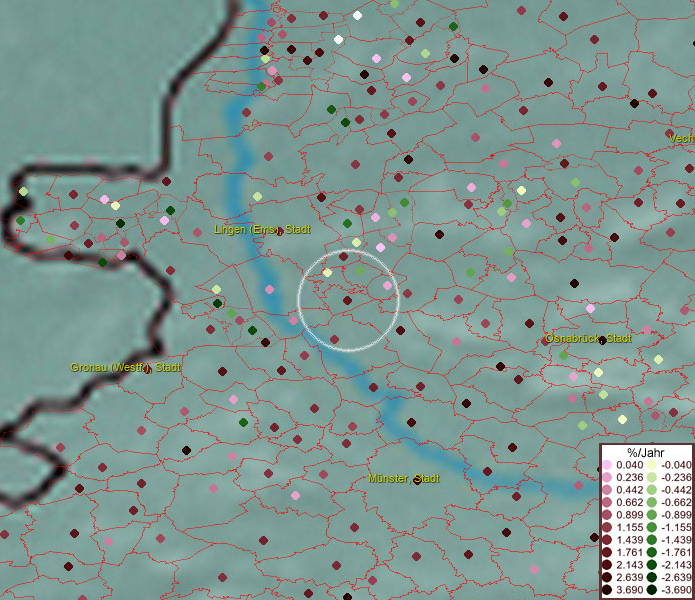The image size is (695, 600).
Task: Click the green marker inside the white circle
Action: 361,271
